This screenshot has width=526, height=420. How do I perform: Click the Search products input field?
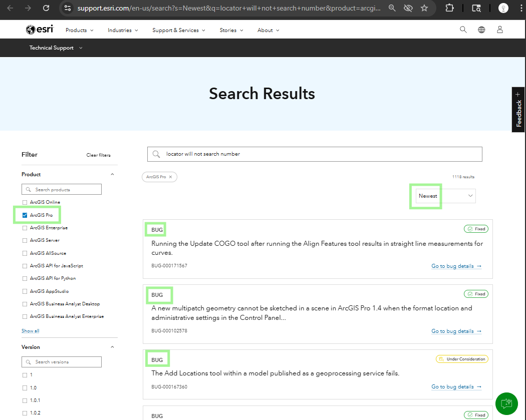pos(62,190)
